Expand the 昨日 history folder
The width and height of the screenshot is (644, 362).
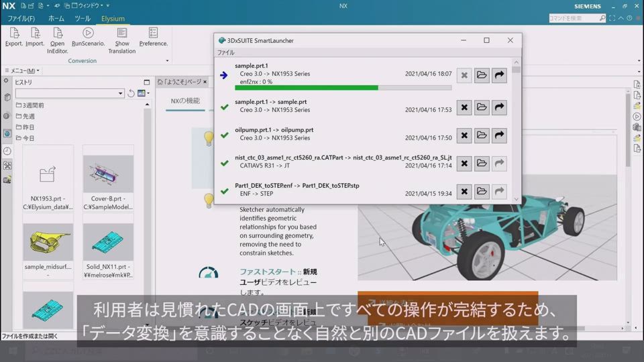(x=25, y=127)
